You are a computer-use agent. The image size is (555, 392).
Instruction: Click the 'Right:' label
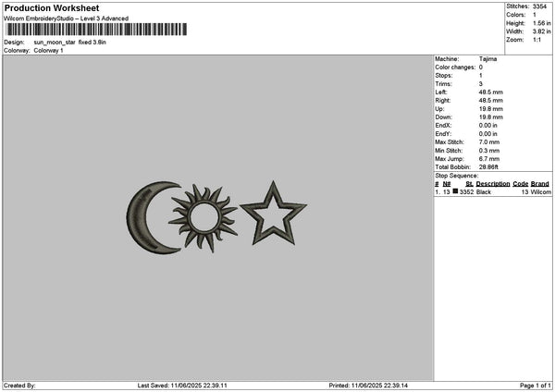(443, 101)
